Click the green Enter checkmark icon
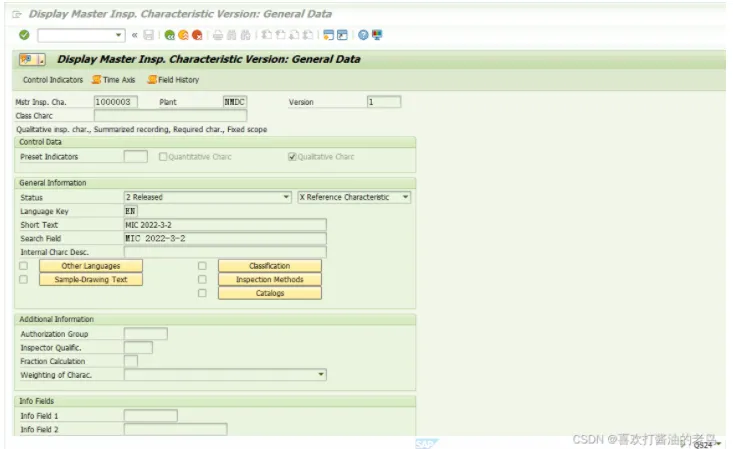Screen dimensions: 733x449 coord(24,35)
